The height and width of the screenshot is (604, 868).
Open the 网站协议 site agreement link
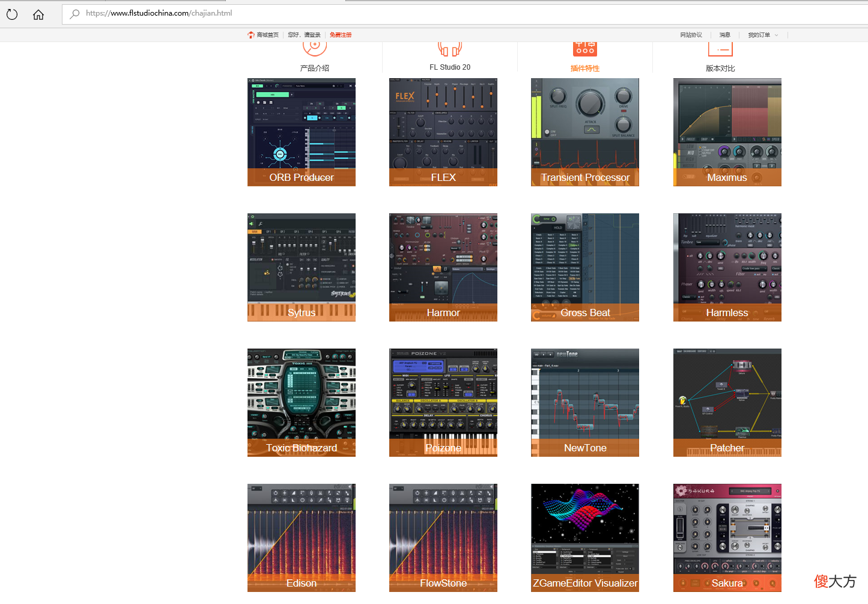[x=691, y=35]
